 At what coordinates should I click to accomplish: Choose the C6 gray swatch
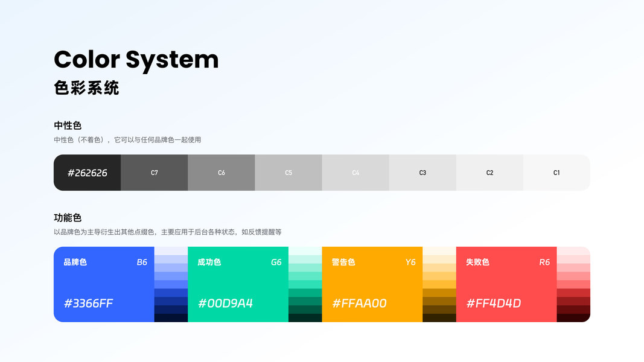click(x=222, y=173)
